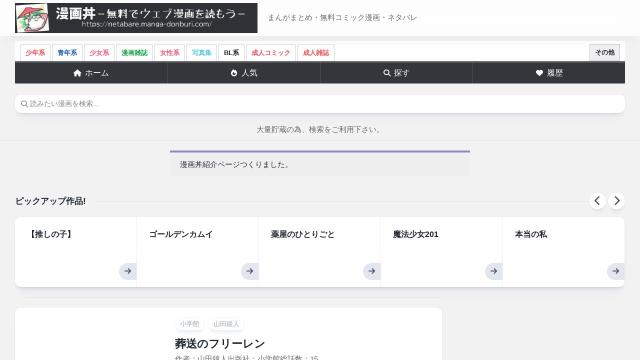Go to ホーム in navigation bar

pyautogui.click(x=91, y=73)
